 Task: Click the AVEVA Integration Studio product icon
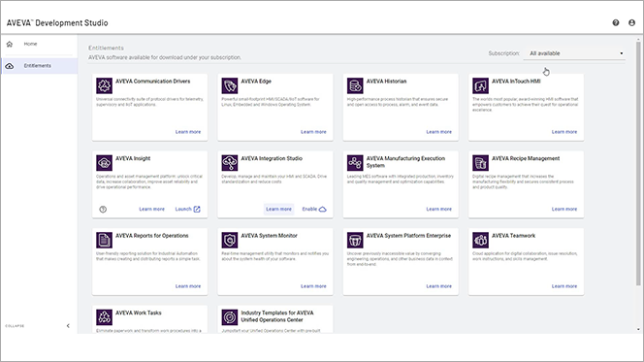[x=230, y=163]
